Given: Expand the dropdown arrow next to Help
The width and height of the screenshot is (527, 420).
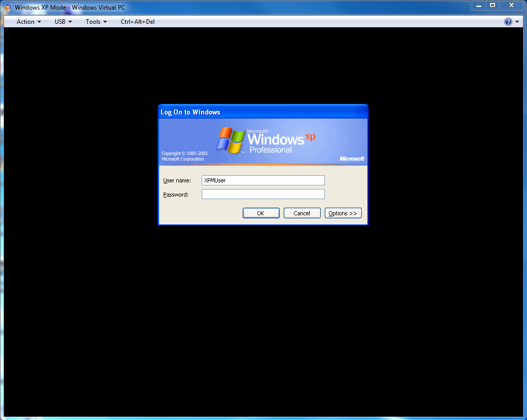Looking at the screenshot, I should click(516, 21).
